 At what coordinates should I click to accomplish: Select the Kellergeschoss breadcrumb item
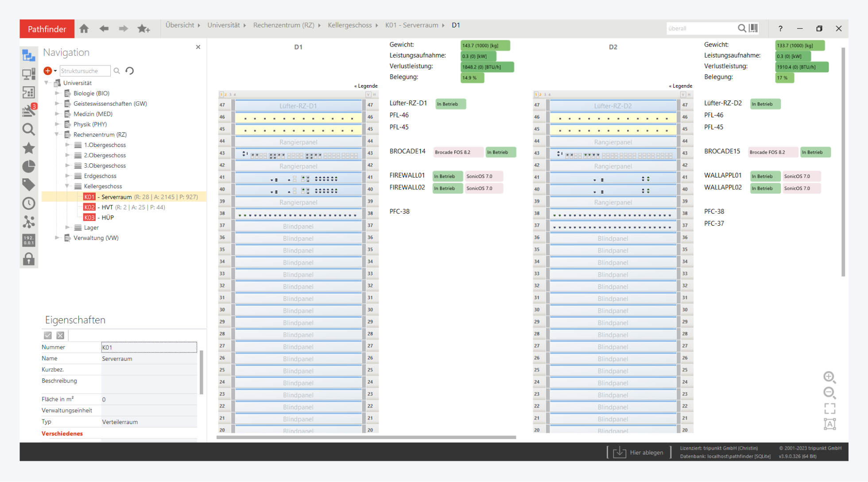tap(349, 25)
